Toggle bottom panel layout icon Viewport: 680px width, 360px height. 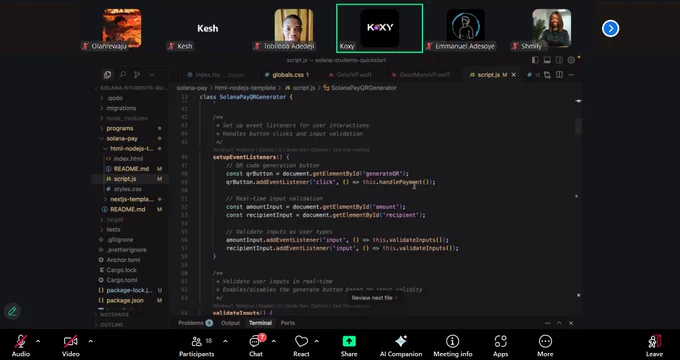(x=547, y=60)
